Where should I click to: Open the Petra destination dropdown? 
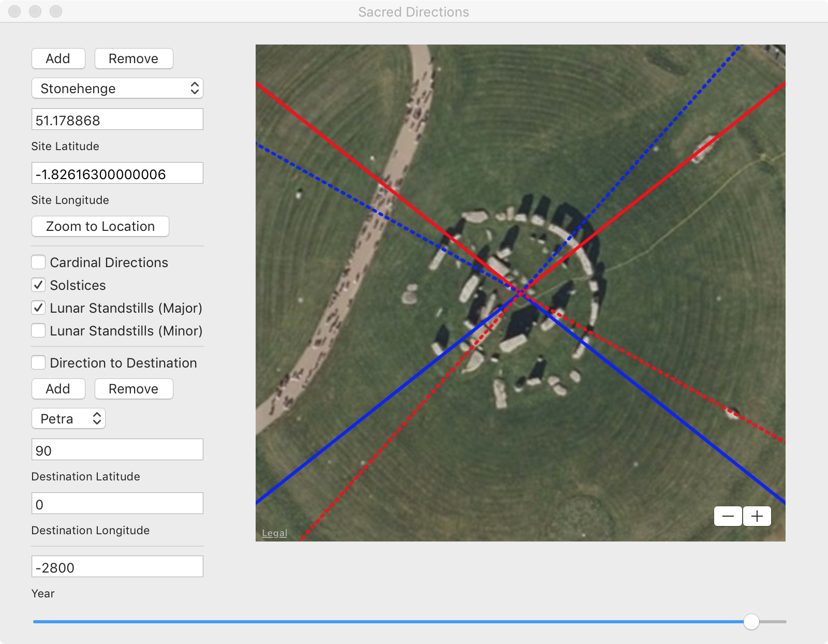(69, 419)
